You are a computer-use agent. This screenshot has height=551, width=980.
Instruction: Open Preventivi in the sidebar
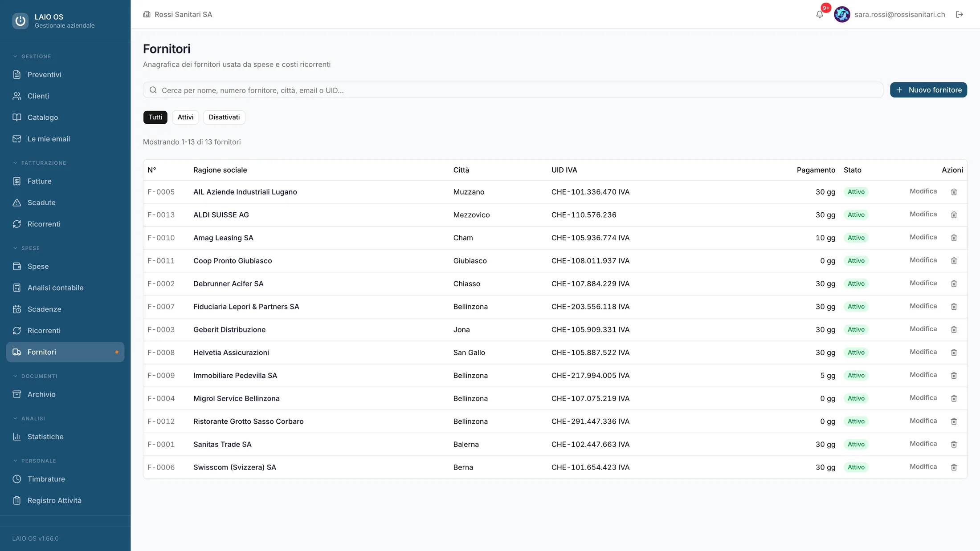65,74
